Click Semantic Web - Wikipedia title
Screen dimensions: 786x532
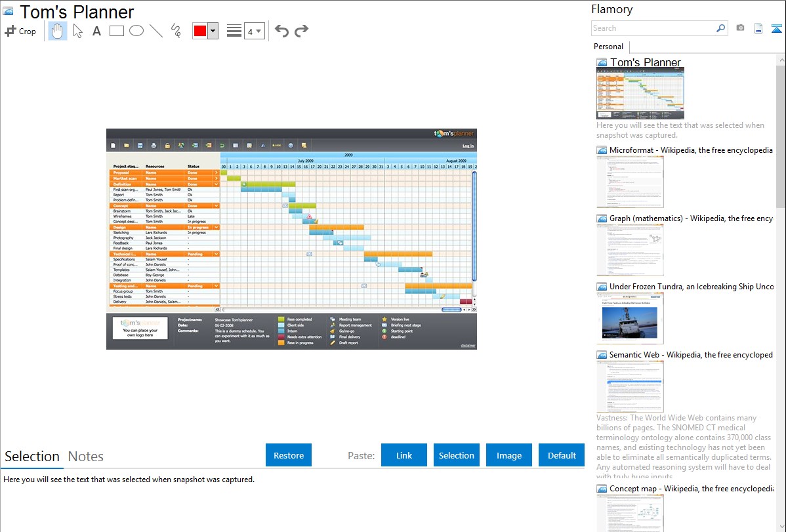pos(691,354)
